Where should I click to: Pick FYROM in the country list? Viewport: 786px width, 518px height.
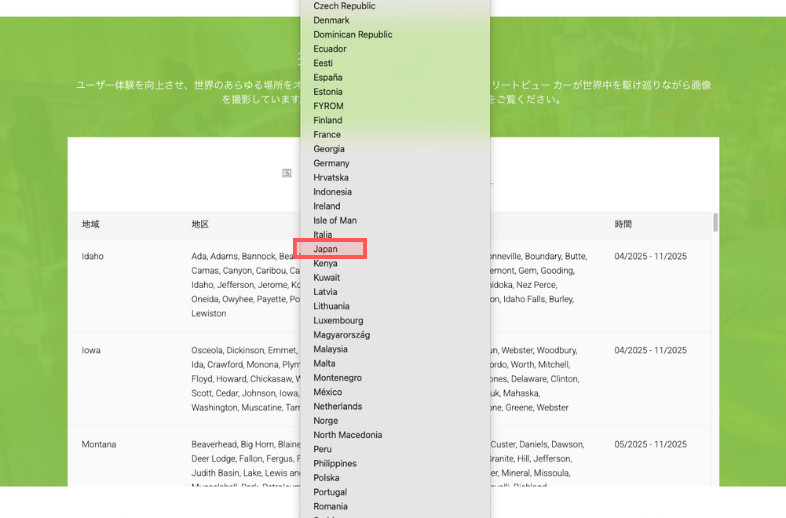(328, 106)
